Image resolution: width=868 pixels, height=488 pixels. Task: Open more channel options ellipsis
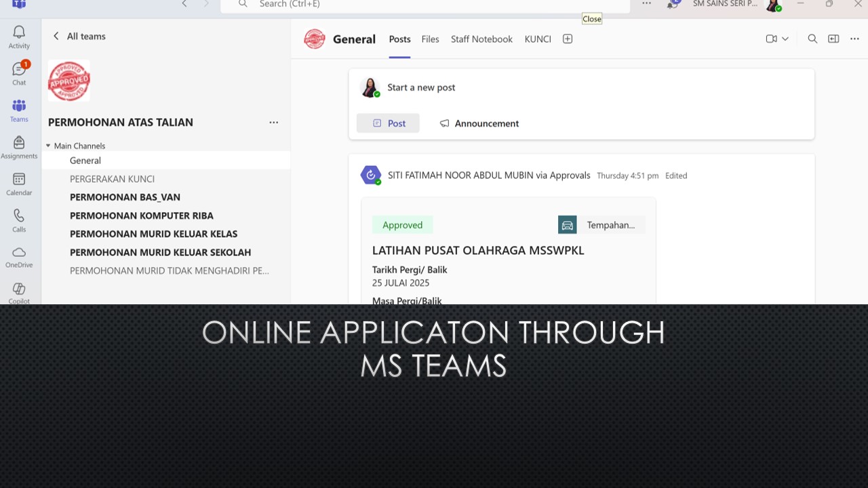[854, 39]
